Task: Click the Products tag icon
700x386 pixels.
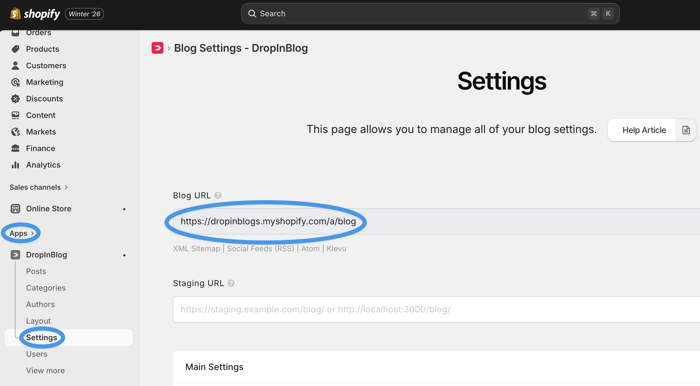Action: (x=16, y=49)
